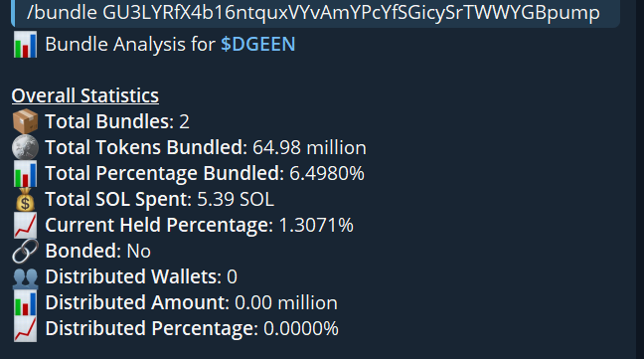This screenshot has width=644, height=359.
Task: Click the Overall Statistics heading
Action: (85, 95)
